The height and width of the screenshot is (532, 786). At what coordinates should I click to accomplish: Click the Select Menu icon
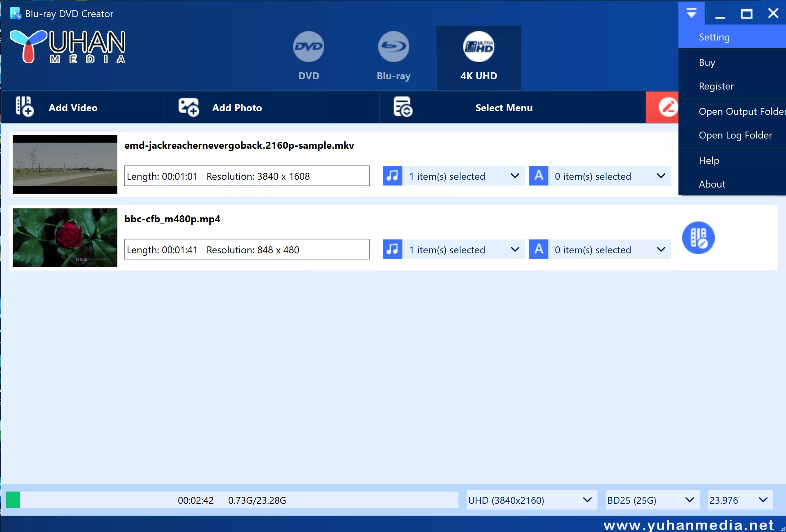pyautogui.click(x=404, y=107)
